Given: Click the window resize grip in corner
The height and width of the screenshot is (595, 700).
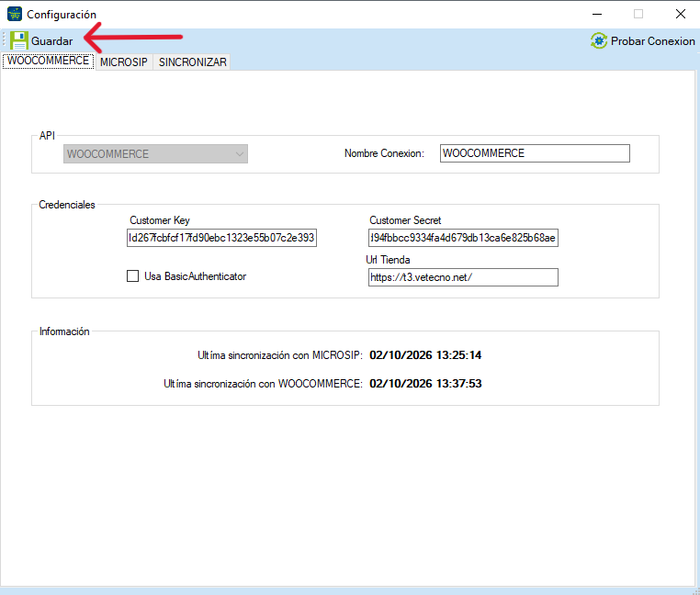Looking at the screenshot, I should (x=694, y=590).
